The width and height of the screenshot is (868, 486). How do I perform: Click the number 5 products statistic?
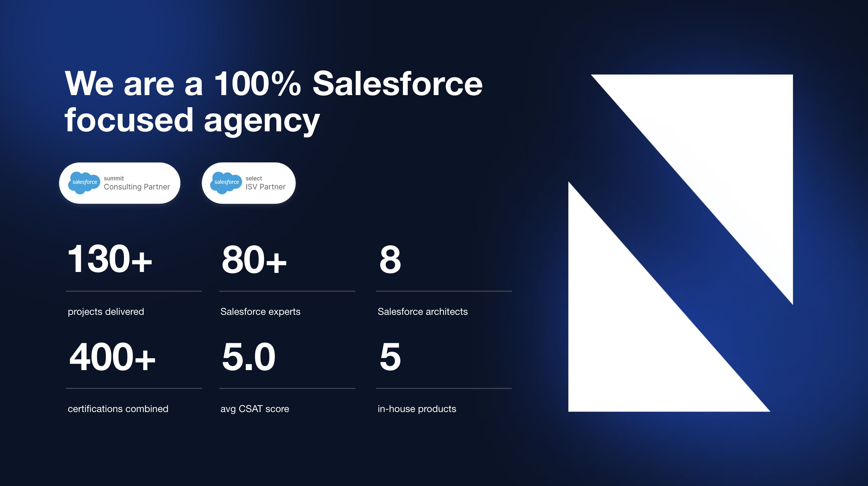point(390,357)
